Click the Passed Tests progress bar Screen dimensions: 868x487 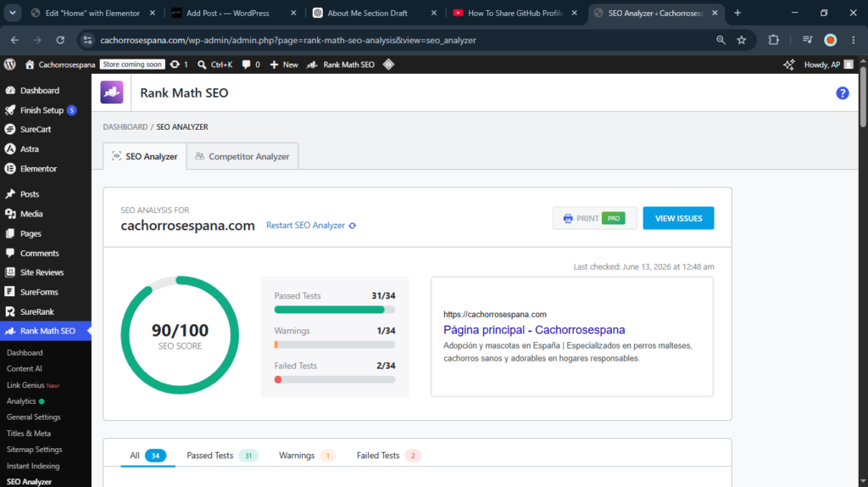click(334, 310)
